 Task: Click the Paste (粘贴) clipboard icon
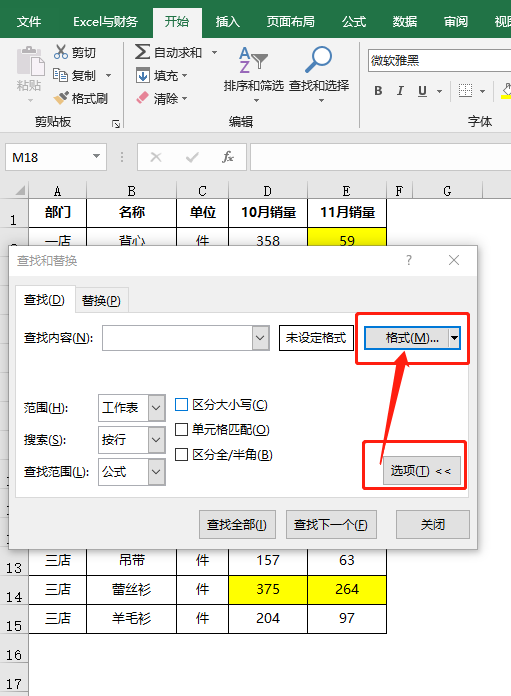tap(30, 61)
